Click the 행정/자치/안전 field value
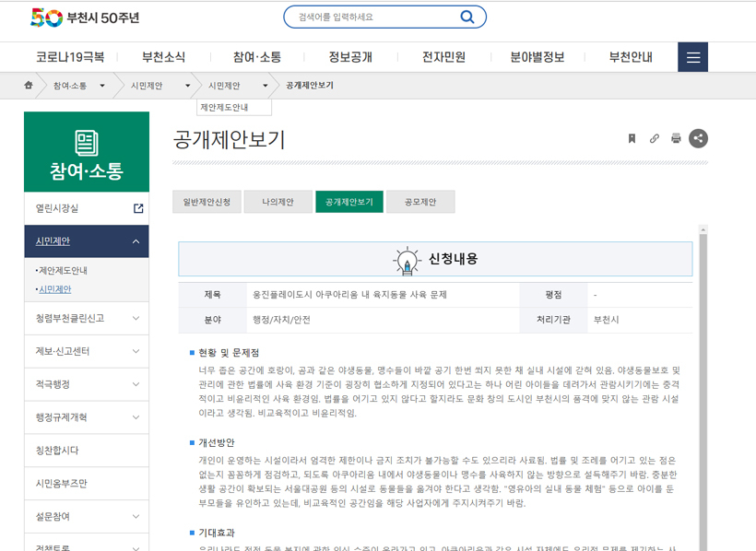Image resolution: width=756 pixels, height=551 pixels. (281, 320)
